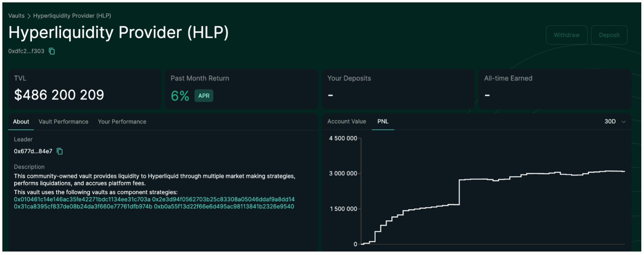
Task: Open component vault link starting 0x010461c14e
Action: click(x=82, y=200)
